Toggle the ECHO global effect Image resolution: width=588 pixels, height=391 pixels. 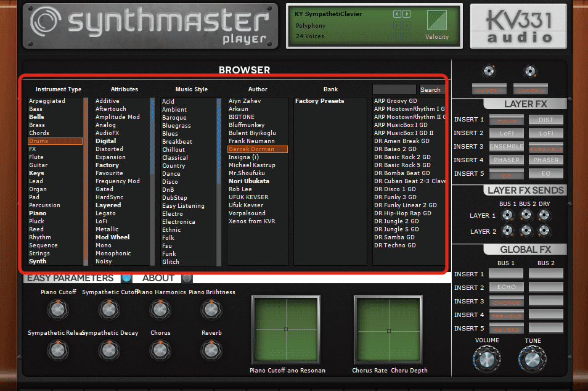coord(506,287)
